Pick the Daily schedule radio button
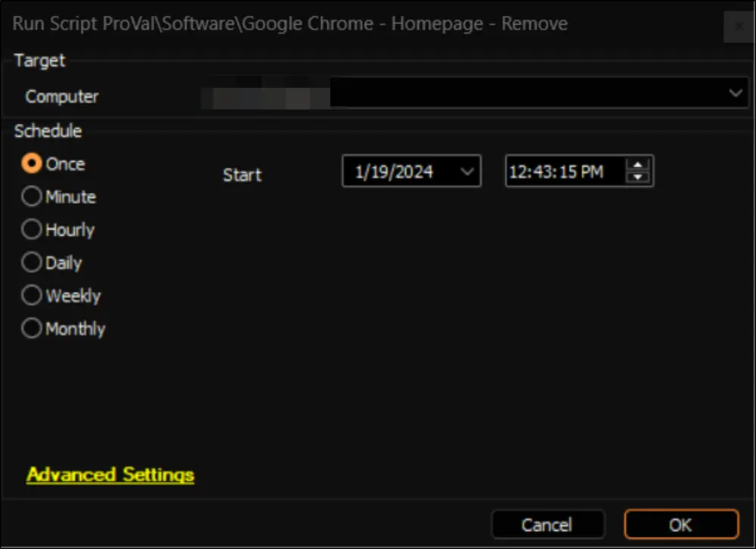The width and height of the screenshot is (756, 549). point(31,262)
